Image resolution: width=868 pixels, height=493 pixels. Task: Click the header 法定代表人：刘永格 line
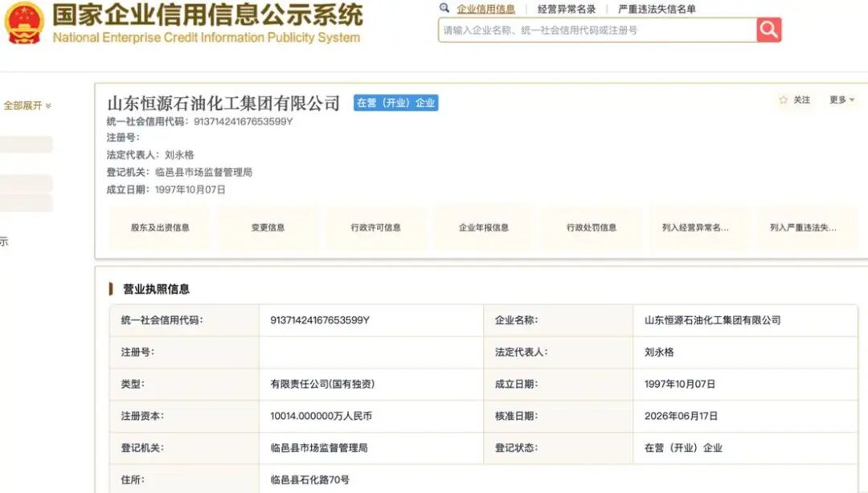pos(150,155)
